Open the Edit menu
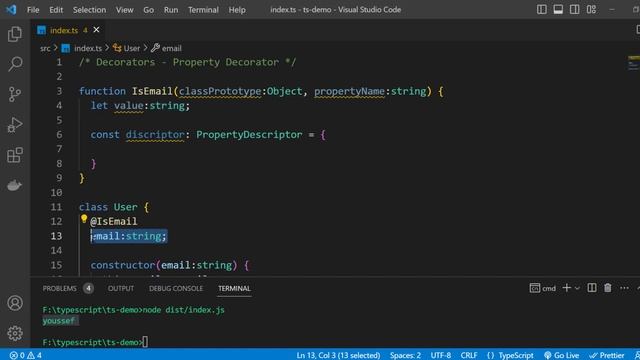Screen dimensions: 640x360 pos(56,10)
